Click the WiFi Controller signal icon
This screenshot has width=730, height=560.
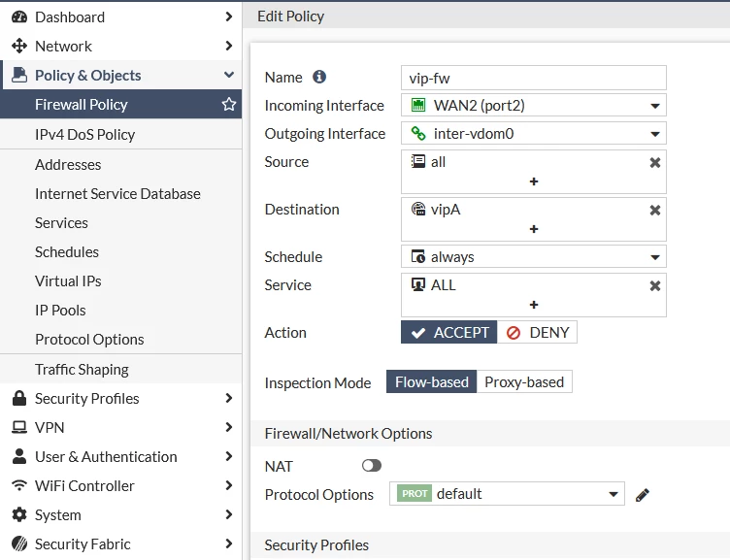pos(19,485)
